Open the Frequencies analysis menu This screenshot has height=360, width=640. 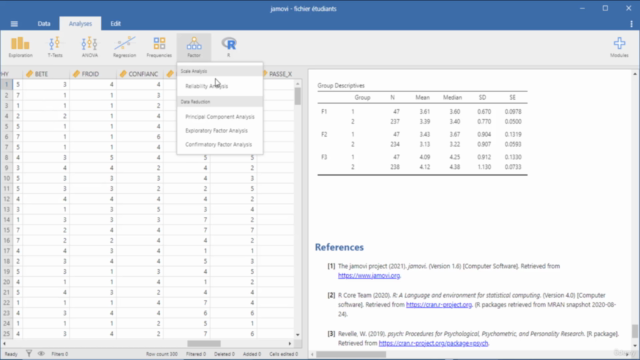159,47
